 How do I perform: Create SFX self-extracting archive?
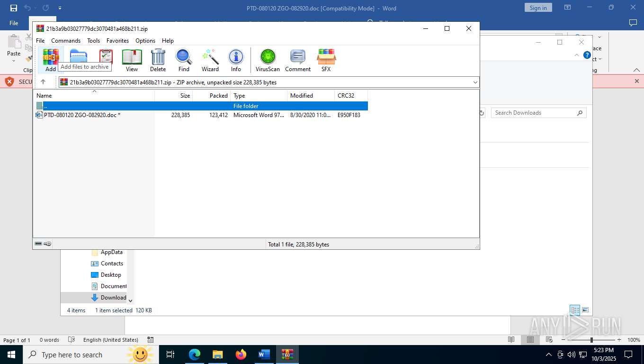pyautogui.click(x=326, y=60)
